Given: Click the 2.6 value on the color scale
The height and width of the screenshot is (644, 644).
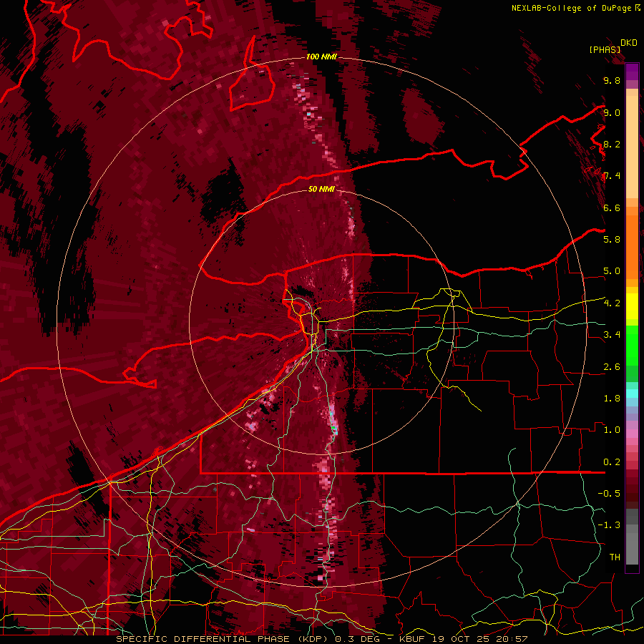Looking at the screenshot, I should [612, 367].
